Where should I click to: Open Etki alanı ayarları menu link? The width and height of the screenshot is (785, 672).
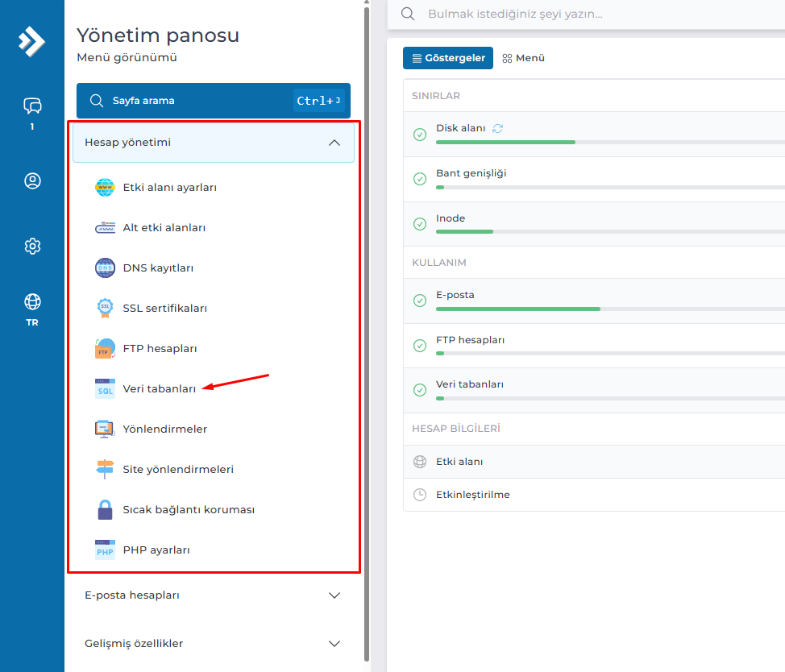(x=170, y=188)
